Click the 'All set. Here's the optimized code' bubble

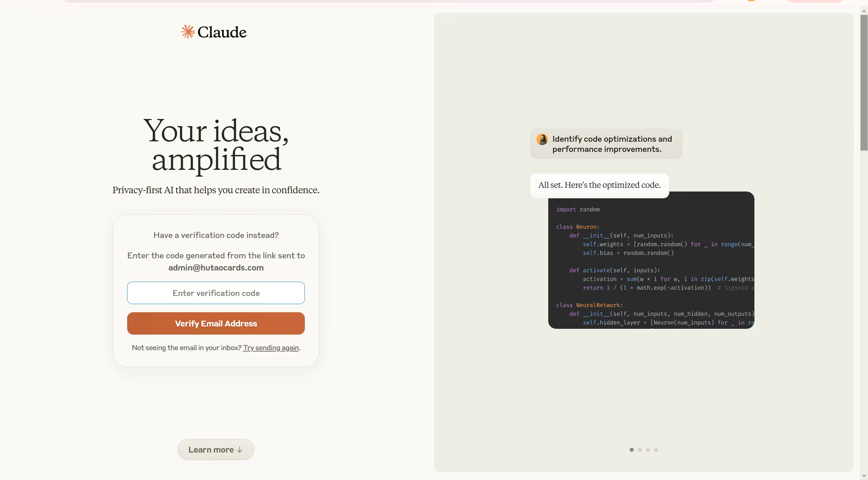pos(599,185)
